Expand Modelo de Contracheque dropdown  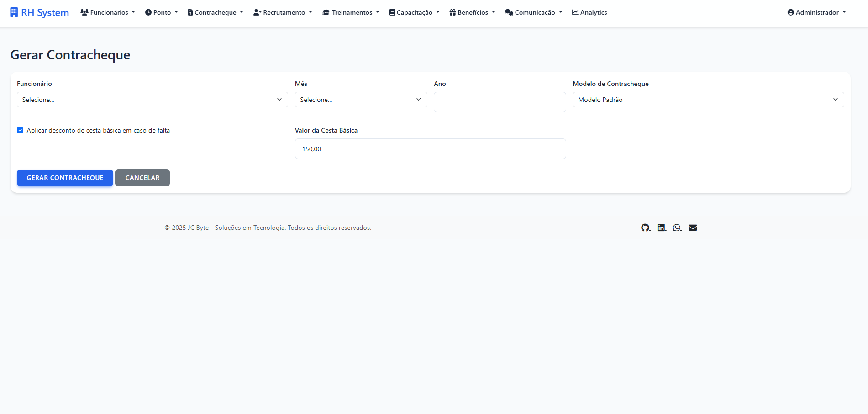click(708, 100)
